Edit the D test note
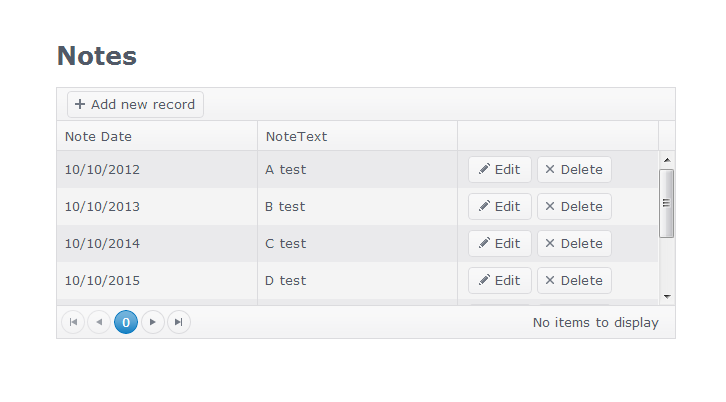Viewport: 726px width, 402px height. click(x=499, y=281)
